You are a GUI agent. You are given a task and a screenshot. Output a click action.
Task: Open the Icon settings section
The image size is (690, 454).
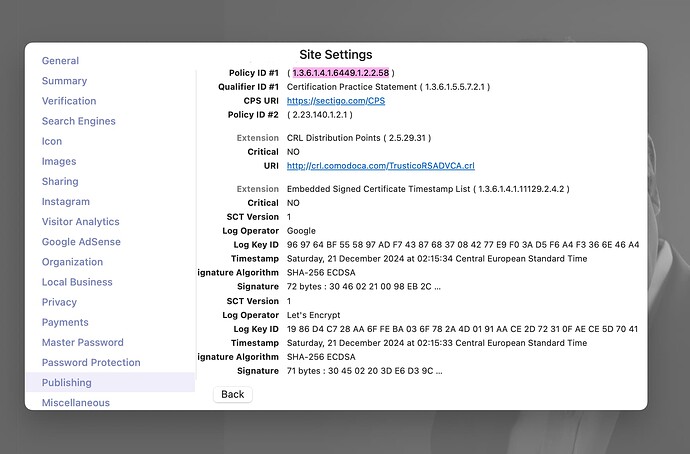pyautogui.click(x=52, y=141)
